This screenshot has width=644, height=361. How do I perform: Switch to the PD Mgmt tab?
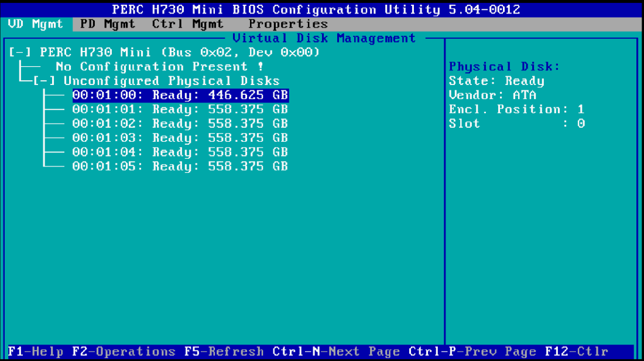(108, 24)
